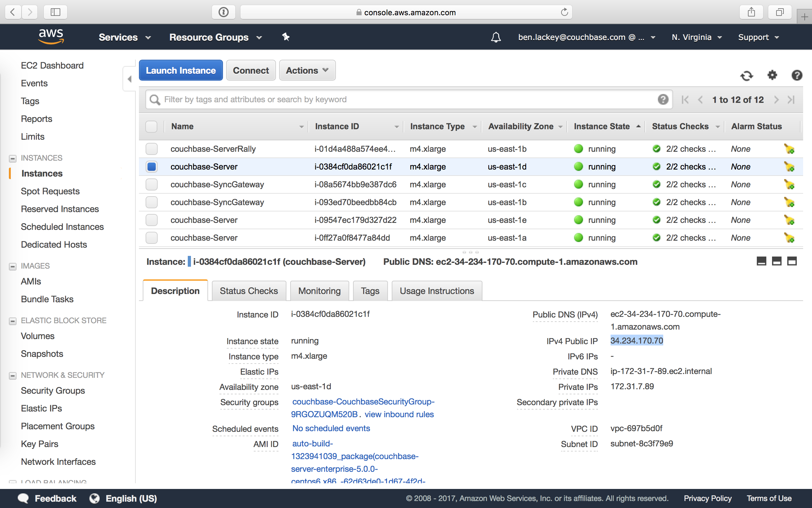
Task: Go to the first page of instances
Action: [x=685, y=100]
